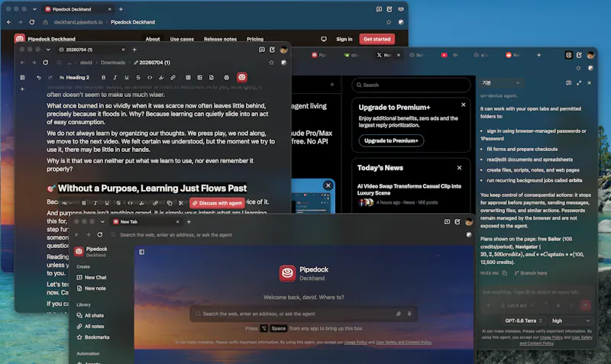Open About menu on Pipedock site
Image resolution: width=611 pixels, height=364 pixels.
pos(152,39)
